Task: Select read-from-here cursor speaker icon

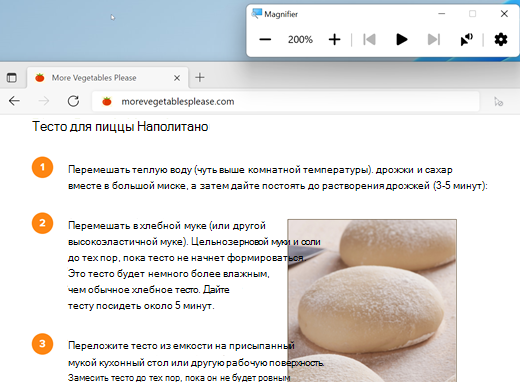Action: click(x=466, y=40)
